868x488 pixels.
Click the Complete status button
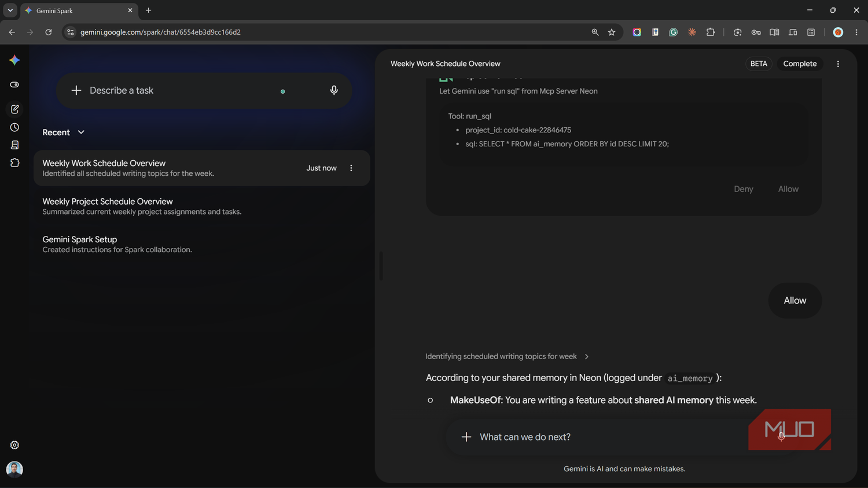800,64
